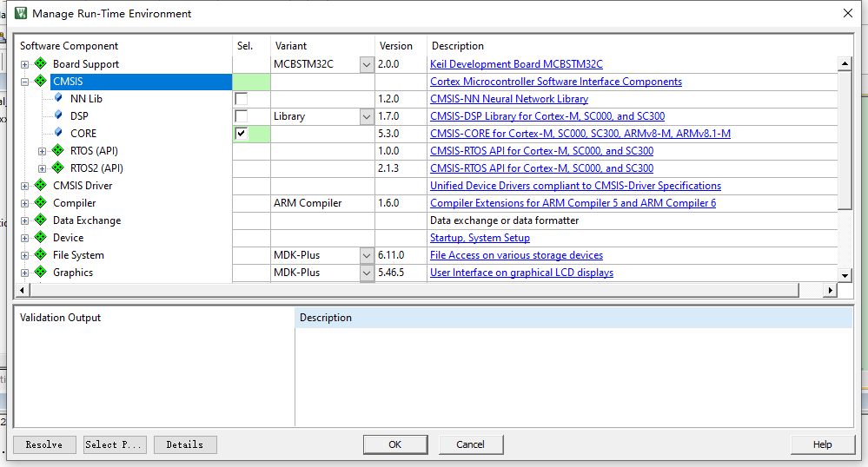Click the green diamond icon beside CMSIS
Viewport: 868px width, 467px height.
click(x=41, y=81)
